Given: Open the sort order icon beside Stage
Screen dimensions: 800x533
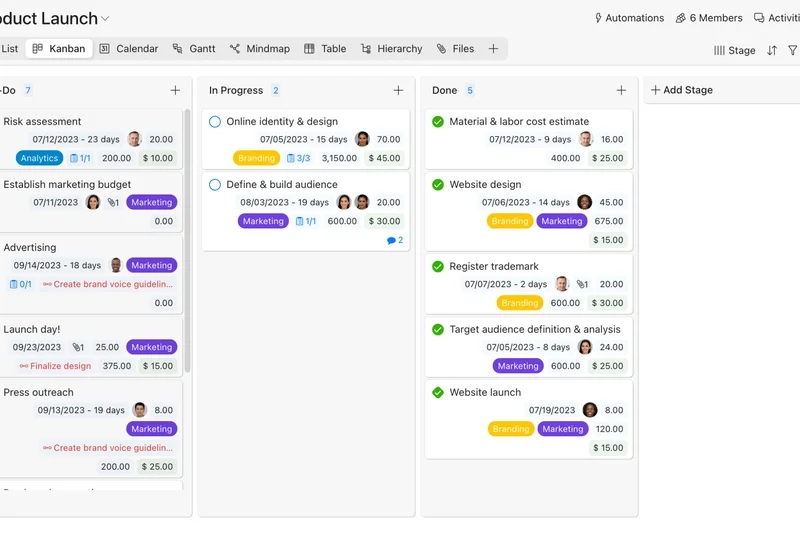Looking at the screenshot, I should pyautogui.click(x=772, y=50).
